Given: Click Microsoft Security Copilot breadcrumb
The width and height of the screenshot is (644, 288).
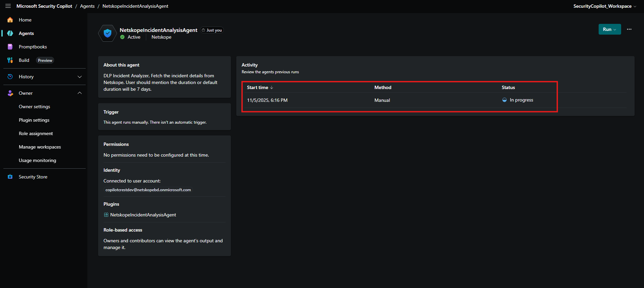Looking at the screenshot, I should pyautogui.click(x=44, y=6).
